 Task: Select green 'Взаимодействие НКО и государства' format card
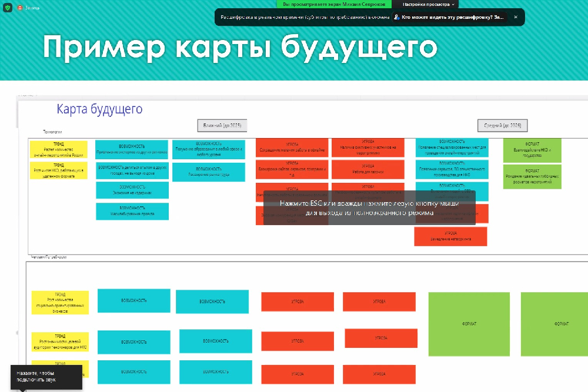point(532,149)
